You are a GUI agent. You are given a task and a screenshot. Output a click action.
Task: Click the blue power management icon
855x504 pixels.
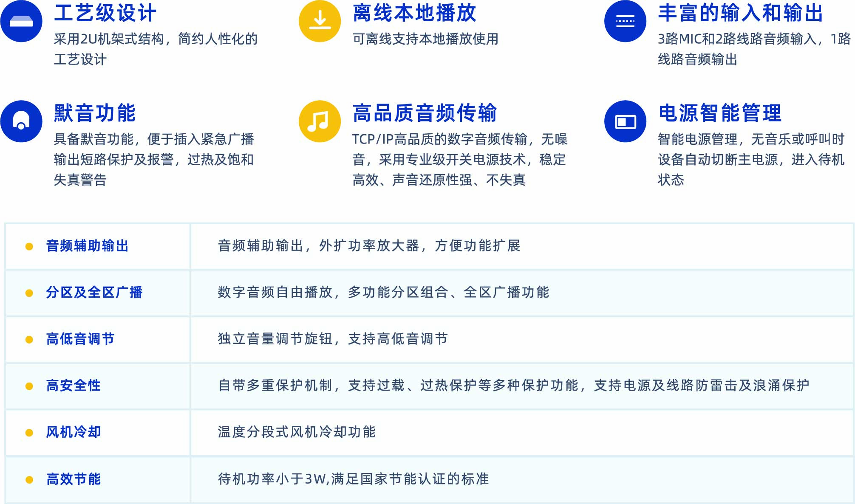625,121
